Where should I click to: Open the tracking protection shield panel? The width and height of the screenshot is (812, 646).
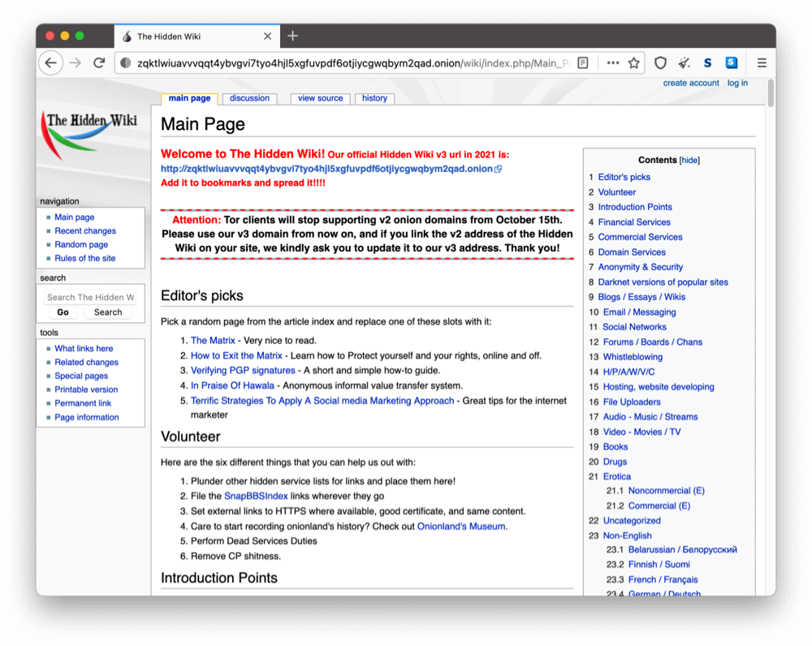pyautogui.click(x=660, y=62)
